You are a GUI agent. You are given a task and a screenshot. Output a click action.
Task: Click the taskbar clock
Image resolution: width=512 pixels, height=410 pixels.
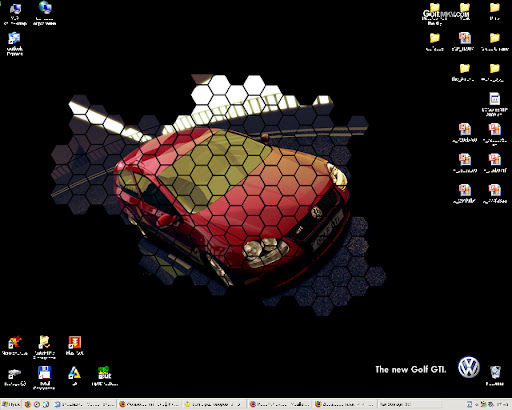[x=502, y=404]
